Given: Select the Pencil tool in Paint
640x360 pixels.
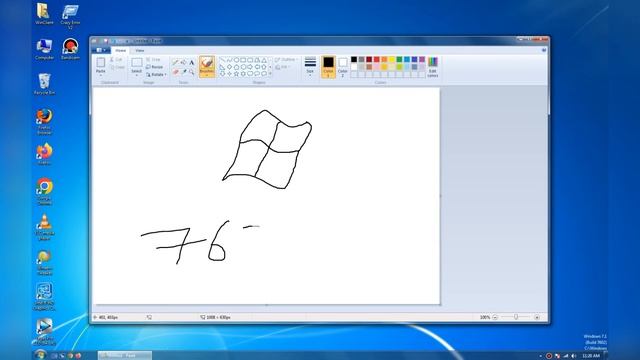Looking at the screenshot, I should click(x=176, y=62).
